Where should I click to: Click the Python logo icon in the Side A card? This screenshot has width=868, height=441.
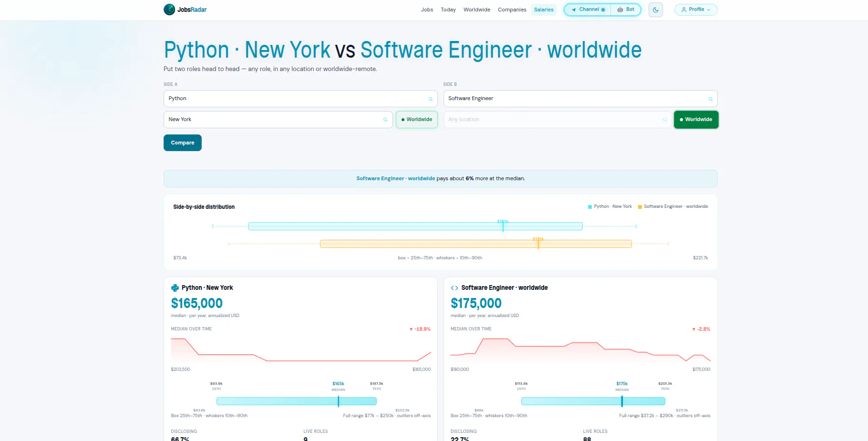tap(175, 288)
